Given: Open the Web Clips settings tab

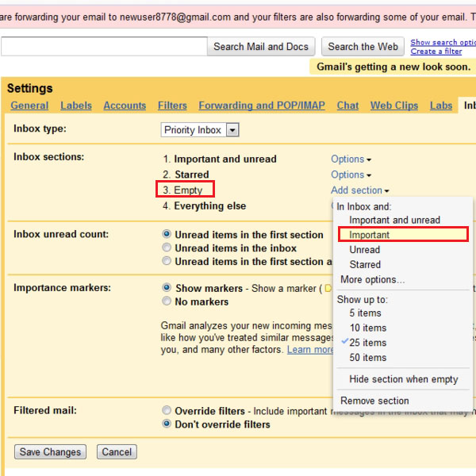Looking at the screenshot, I should tap(394, 106).
